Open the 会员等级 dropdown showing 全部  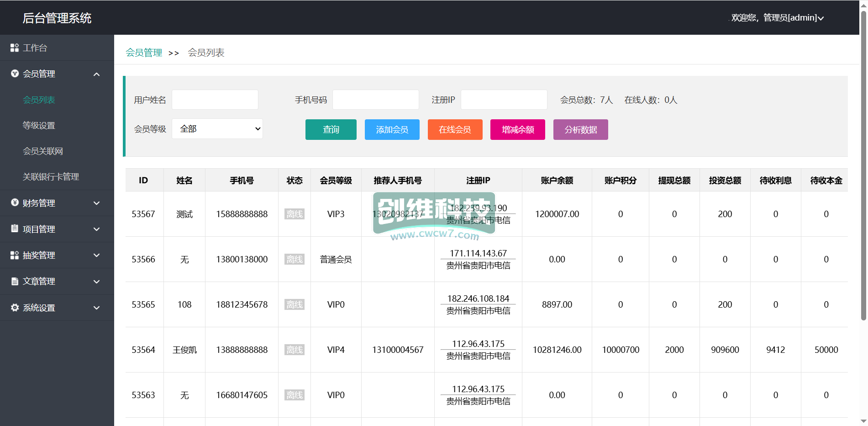(x=217, y=129)
